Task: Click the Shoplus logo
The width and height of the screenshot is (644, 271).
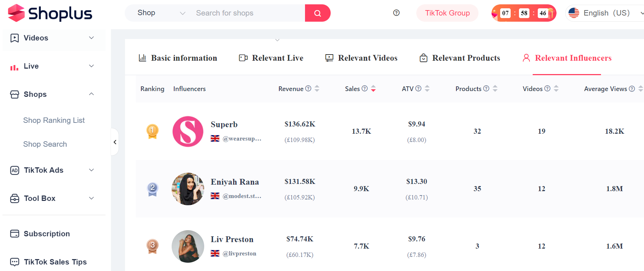Action: 50,13
